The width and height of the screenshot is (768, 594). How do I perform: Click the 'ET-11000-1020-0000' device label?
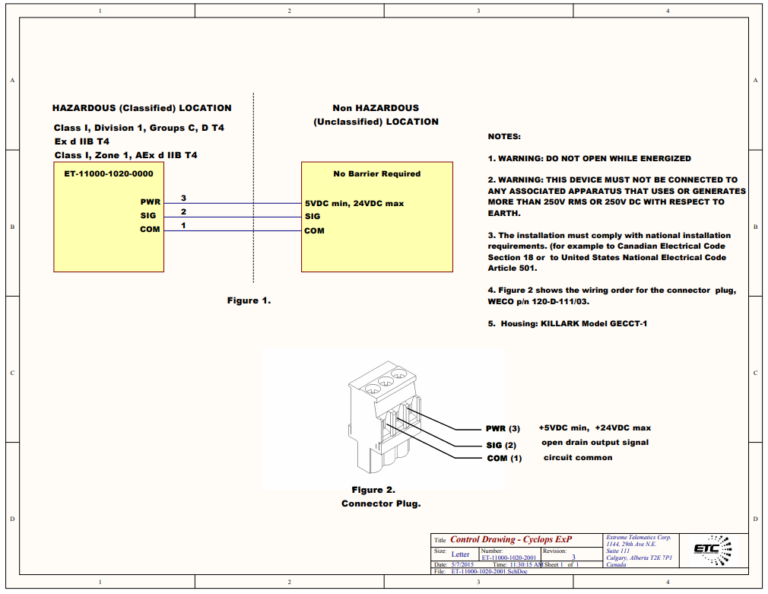point(109,174)
